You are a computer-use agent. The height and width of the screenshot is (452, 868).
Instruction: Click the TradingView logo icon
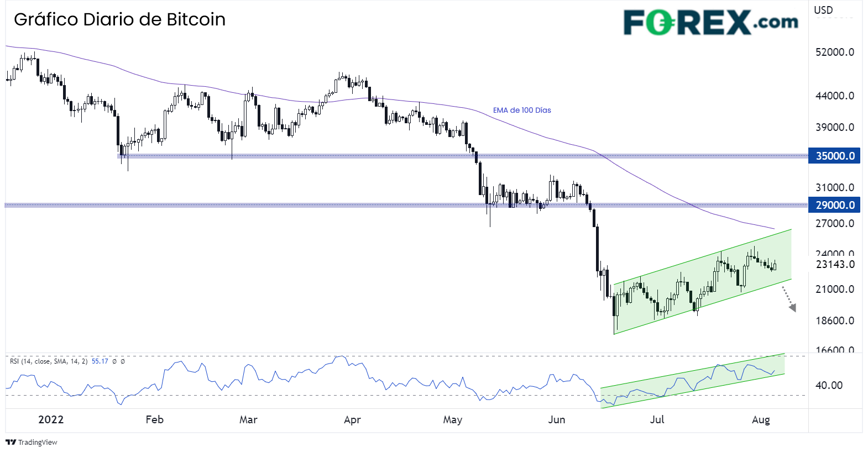coord(11,442)
